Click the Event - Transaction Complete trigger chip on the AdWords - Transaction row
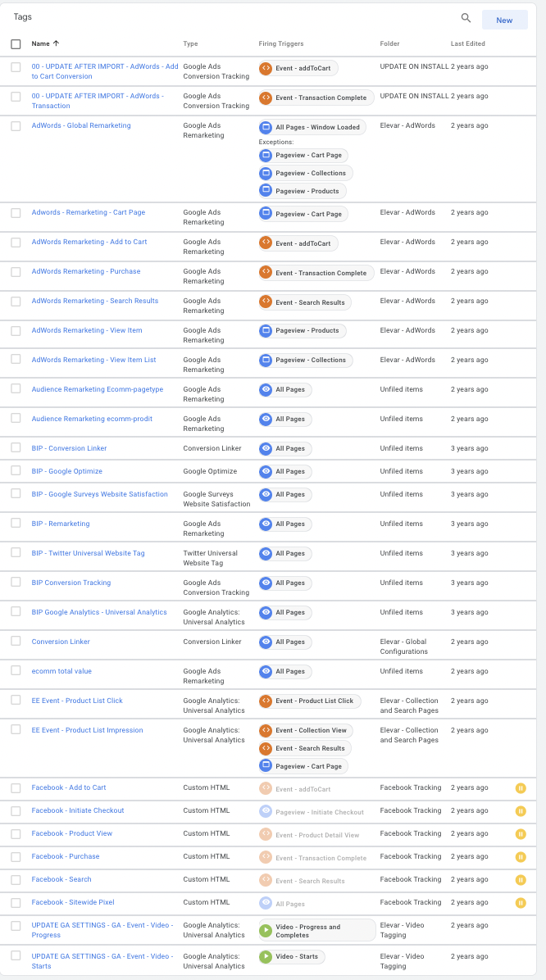This screenshot has width=546, height=980. [x=316, y=98]
